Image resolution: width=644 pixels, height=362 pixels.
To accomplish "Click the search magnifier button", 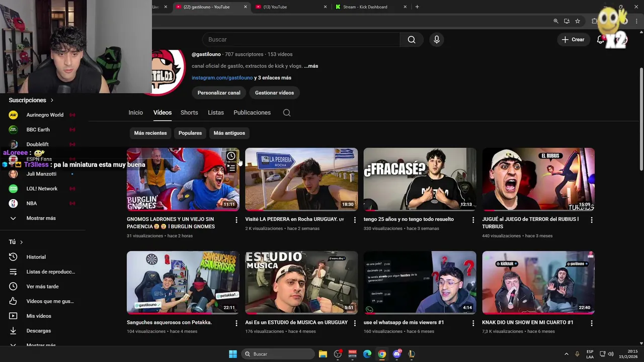I will (x=412, y=40).
